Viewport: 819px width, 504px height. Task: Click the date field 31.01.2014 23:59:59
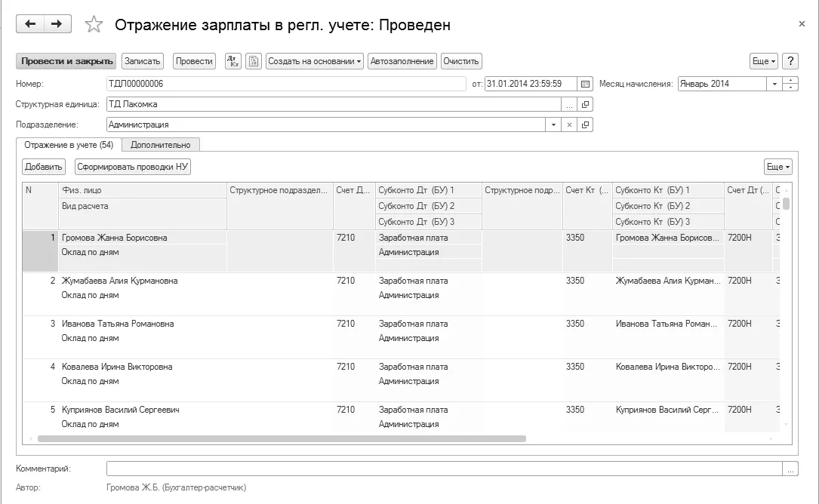tap(531, 84)
